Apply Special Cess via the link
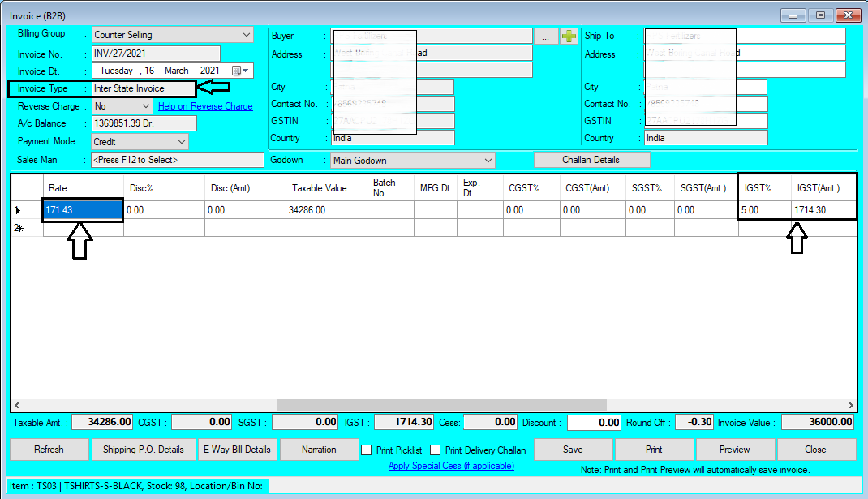 451,466
